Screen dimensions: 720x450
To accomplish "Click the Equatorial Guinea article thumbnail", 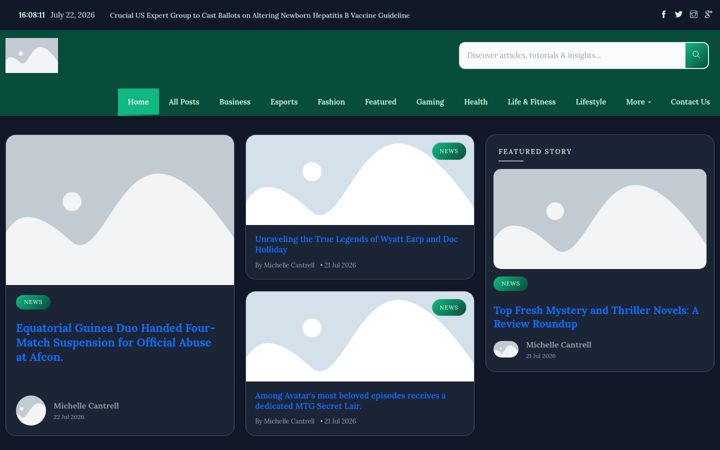I will (x=120, y=210).
